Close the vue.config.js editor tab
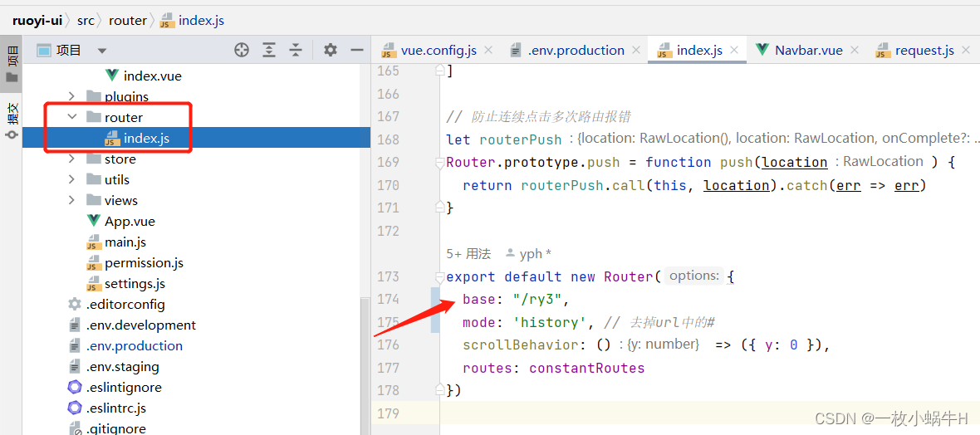 pos(488,51)
